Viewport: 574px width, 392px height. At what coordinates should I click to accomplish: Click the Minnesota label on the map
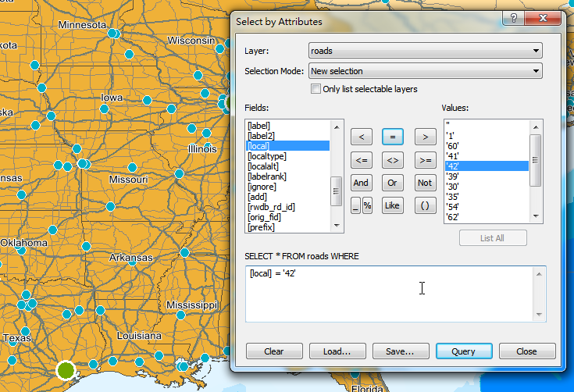point(82,24)
